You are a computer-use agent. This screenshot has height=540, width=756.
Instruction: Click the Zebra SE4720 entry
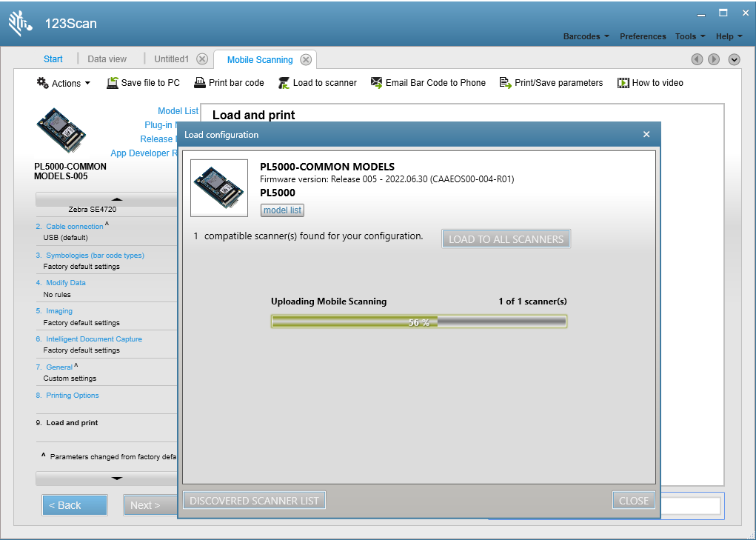92,209
